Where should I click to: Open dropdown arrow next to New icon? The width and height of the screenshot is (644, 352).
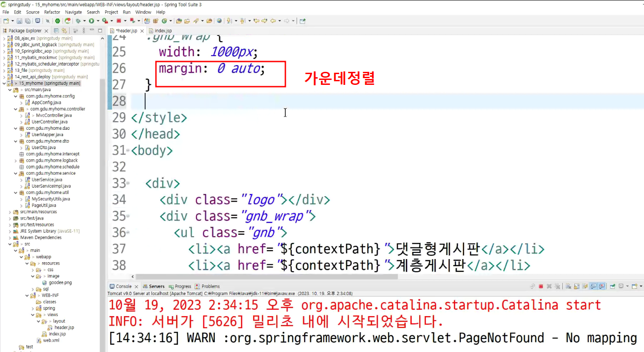[x=13, y=21]
